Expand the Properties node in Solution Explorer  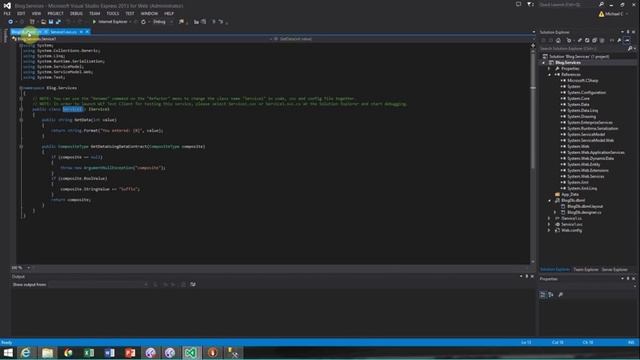pos(549,69)
